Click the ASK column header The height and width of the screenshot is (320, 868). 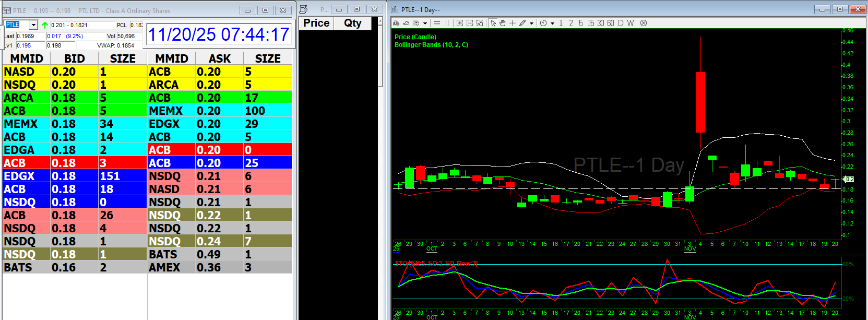click(x=219, y=58)
